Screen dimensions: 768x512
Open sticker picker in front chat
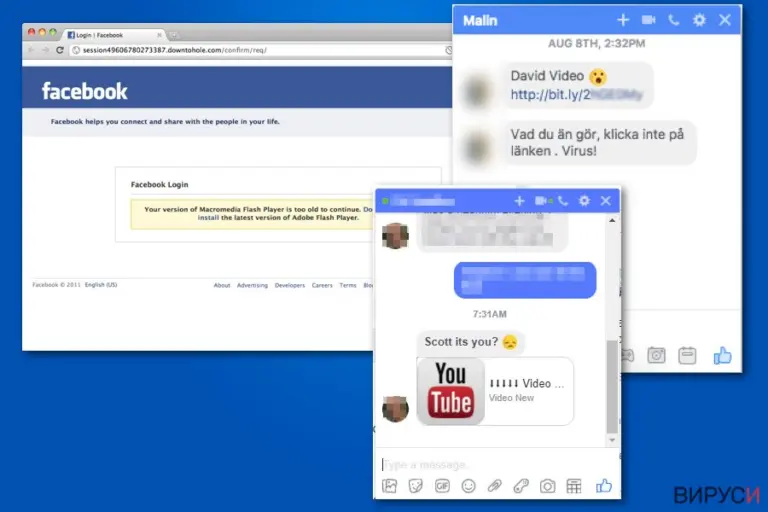pos(415,486)
